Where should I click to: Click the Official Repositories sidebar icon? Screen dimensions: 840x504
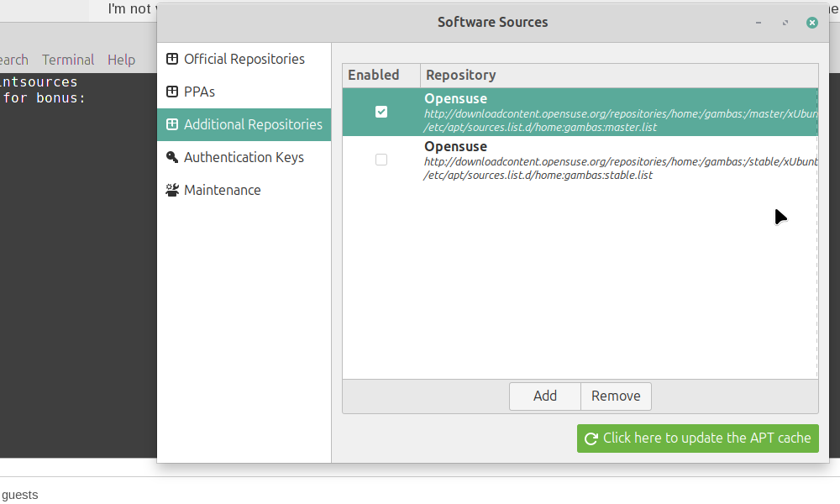[x=172, y=59]
